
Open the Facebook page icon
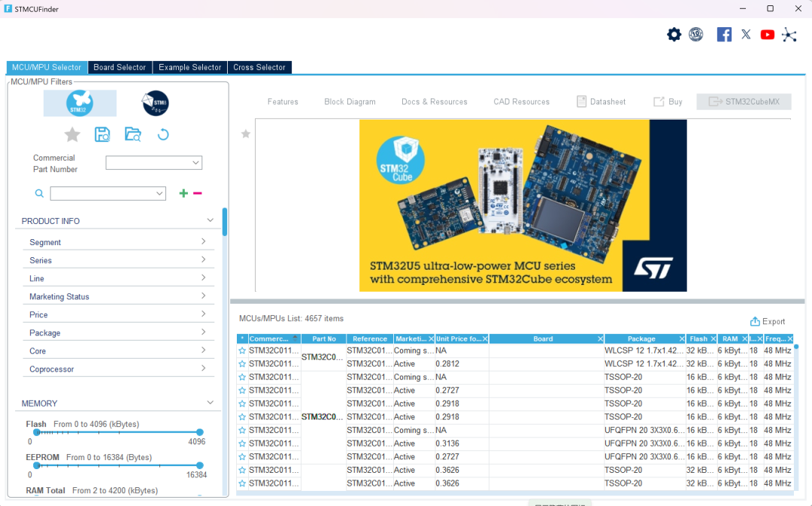(x=724, y=35)
